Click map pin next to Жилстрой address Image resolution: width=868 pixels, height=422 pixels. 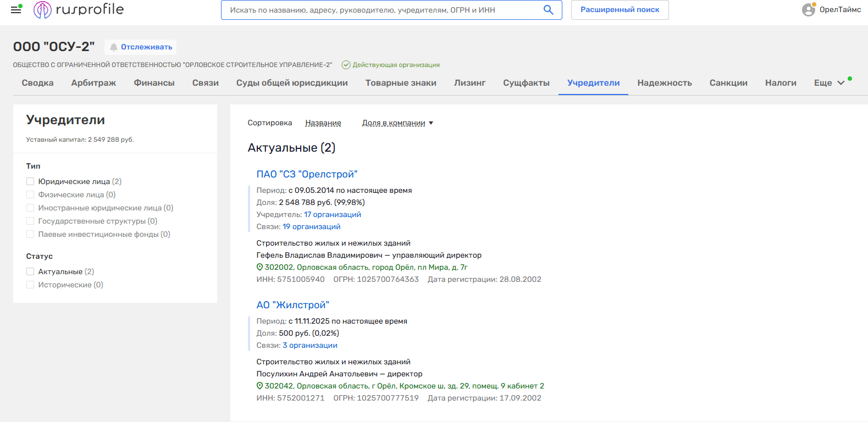[x=260, y=386]
